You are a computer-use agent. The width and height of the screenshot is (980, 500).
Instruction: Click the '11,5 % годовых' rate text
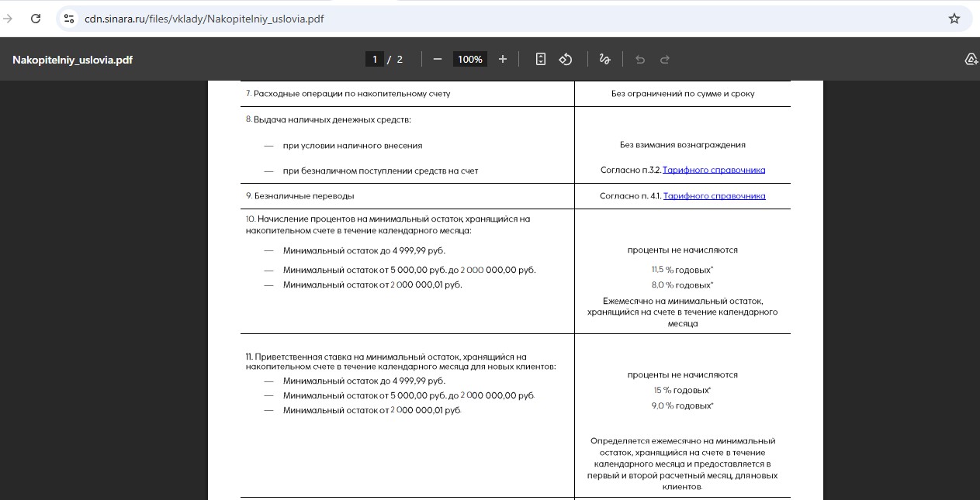point(682,270)
